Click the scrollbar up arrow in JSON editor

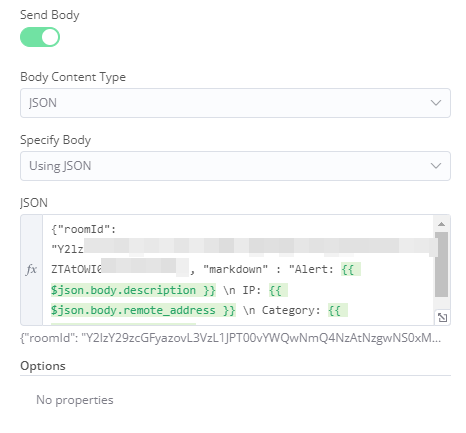tap(441, 224)
